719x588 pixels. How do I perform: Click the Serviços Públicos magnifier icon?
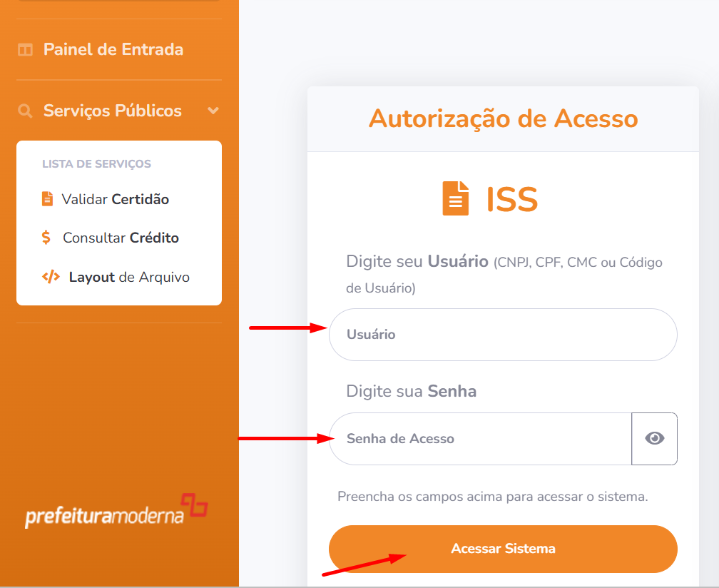25,111
